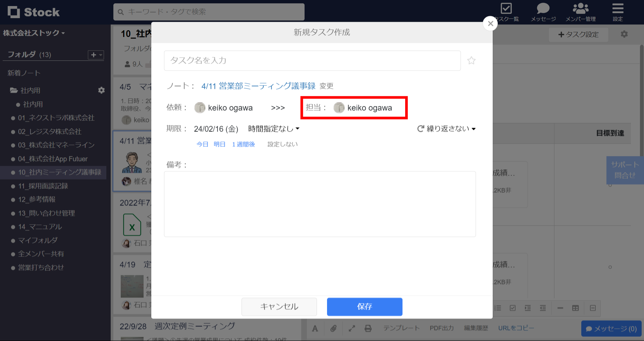Click the print icon in note toolbar
644x341 pixels.
[368, 328]
